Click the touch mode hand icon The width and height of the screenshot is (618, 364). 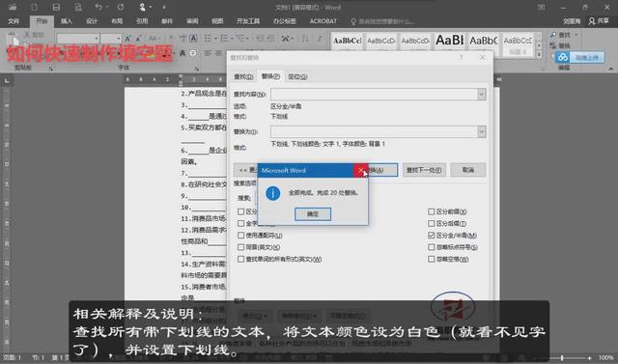coord(142,7)
